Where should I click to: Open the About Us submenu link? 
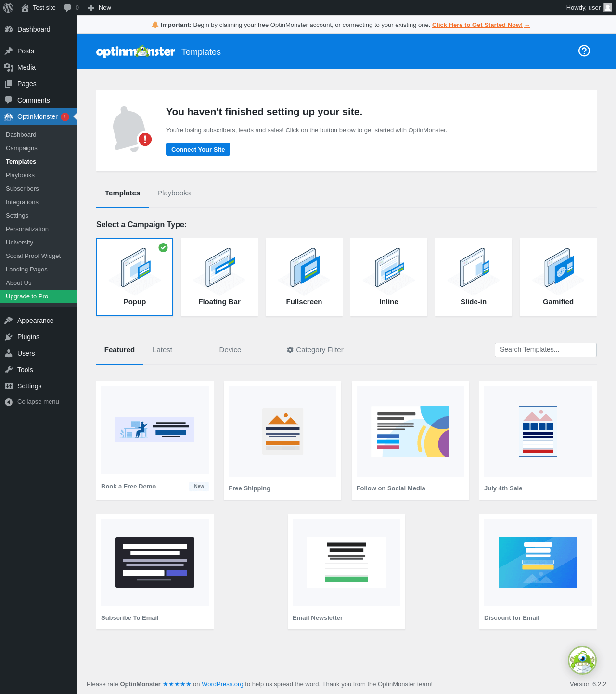coord(18,283)
